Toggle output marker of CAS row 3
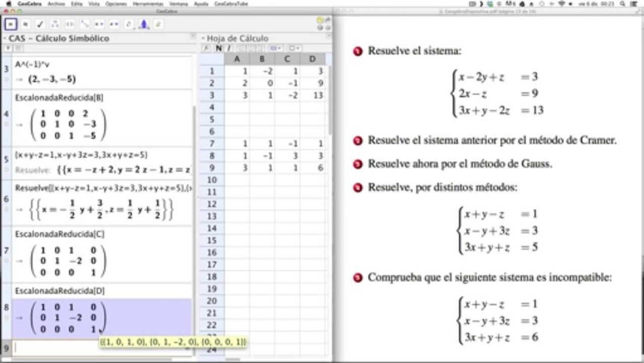This screenshot has height=363, width=644. click(7, 79)
